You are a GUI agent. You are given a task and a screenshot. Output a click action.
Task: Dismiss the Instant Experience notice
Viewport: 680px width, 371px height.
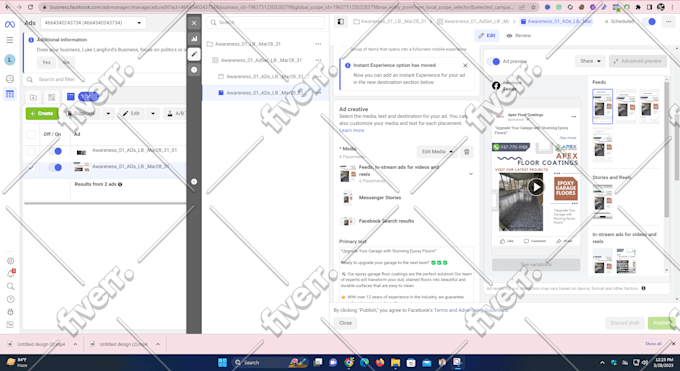pyautogui.click(x=465, y=66)
